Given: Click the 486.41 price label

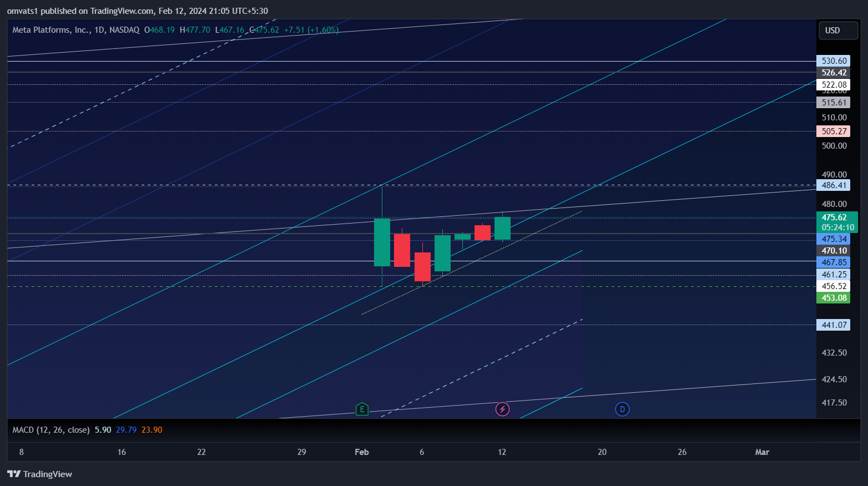Looking at the screenshot, I should 834,185.
